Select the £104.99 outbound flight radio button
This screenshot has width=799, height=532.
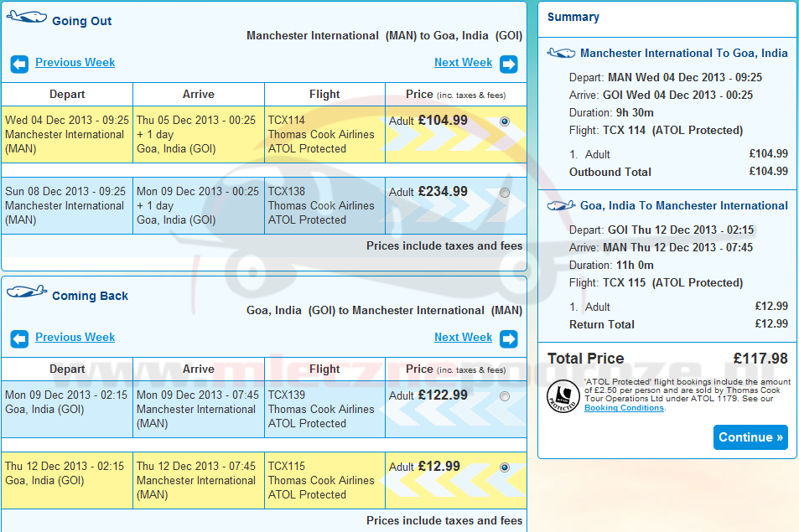tap(504, 121)
